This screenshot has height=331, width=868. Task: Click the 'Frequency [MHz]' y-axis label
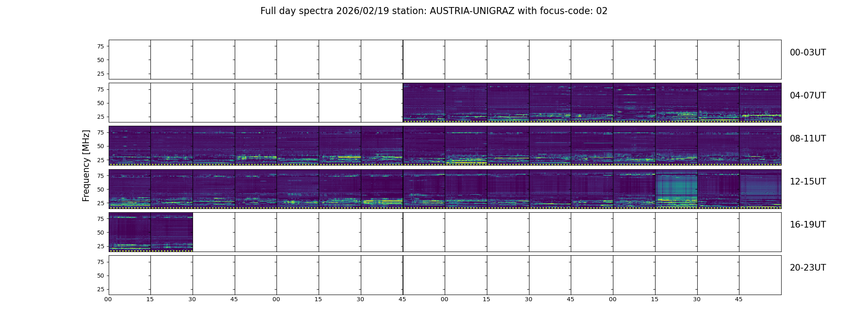pyautogui.click(x=86, y=166)
